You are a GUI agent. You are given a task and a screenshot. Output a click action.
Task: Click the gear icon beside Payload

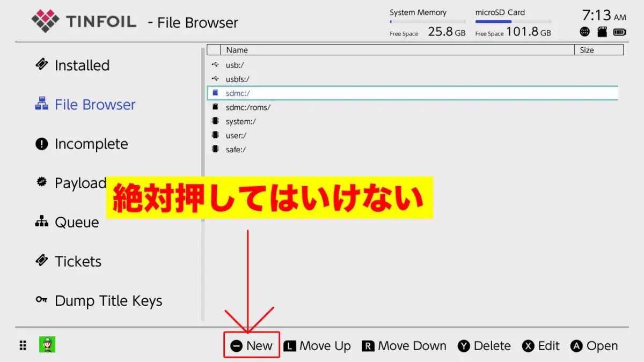click(x=42, y=183)
